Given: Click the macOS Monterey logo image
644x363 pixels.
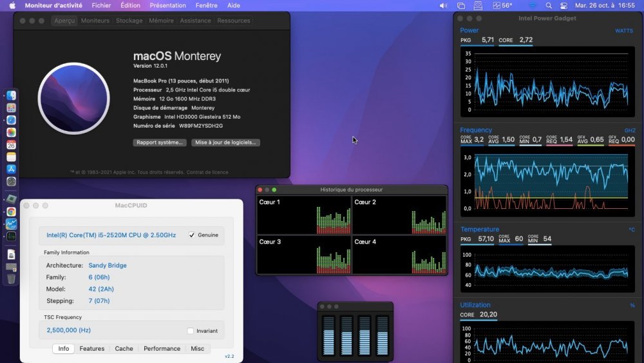Looking at the screenshot, I should pyautogui.click(x=74, y=99).
